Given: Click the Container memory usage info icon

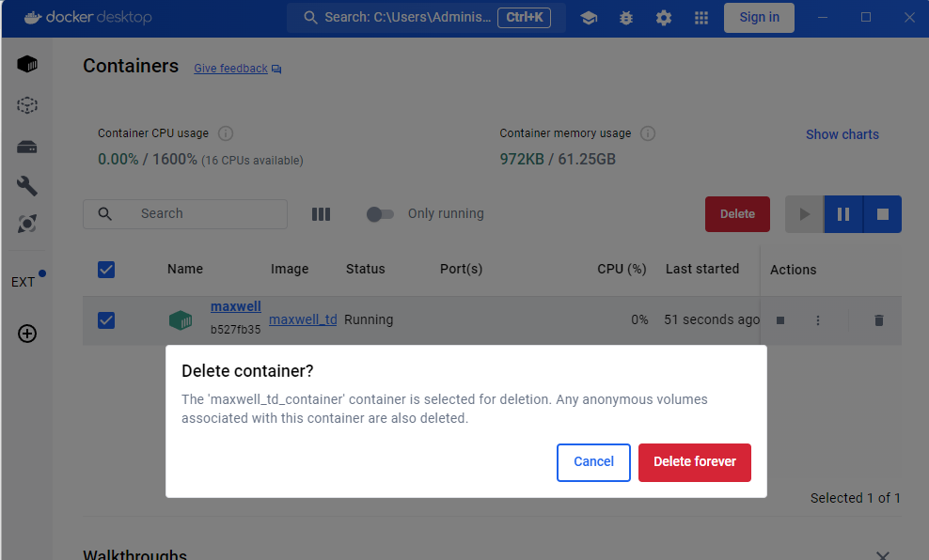Looking at the screenshot, I should (x=648, y=133).
